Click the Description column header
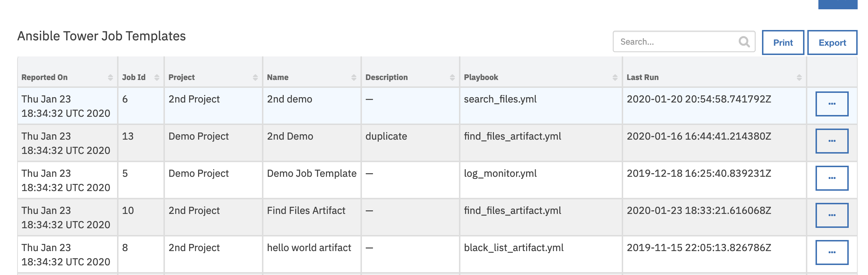 410,72
